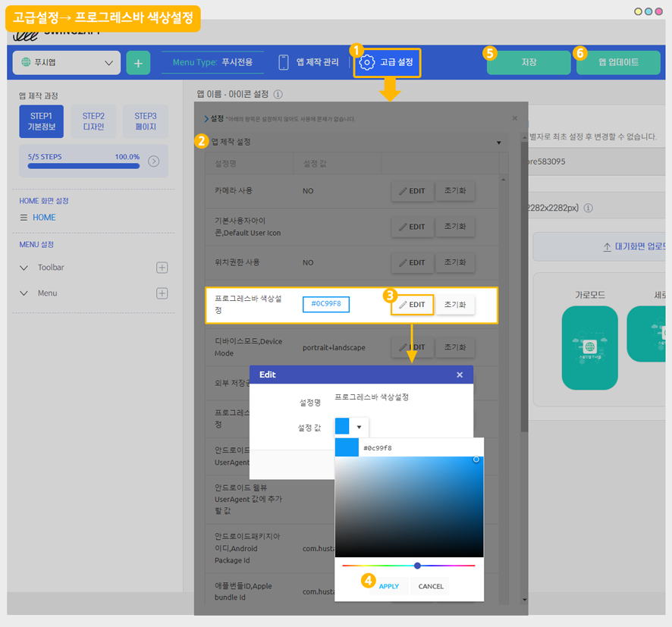Click the plus icon next to Menu
Screen dimensions: 672x627
[162, 293]
